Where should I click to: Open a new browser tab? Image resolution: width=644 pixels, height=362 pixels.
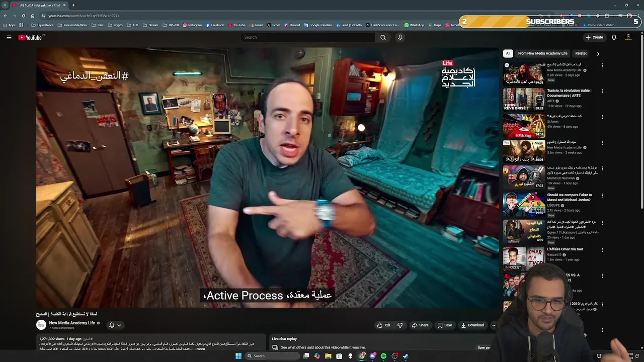click(73, 5)
